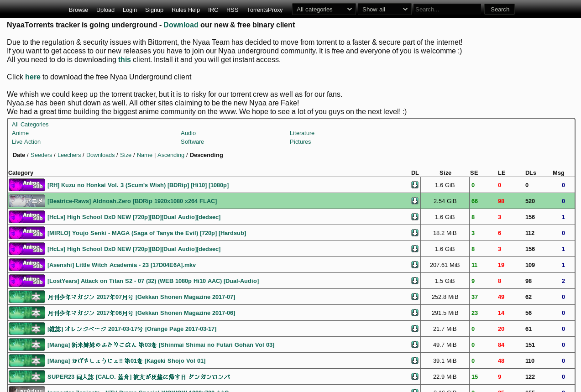Screen dimensions: 581x392
Task: Sort torrents by Downloads
Action: pos(100,155)
